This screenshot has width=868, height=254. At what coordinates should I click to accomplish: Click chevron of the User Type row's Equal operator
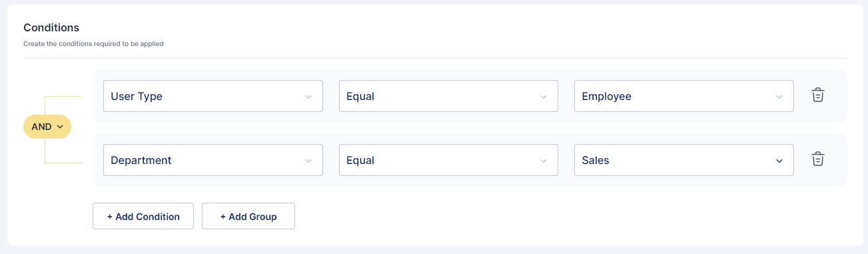[544, 97]
